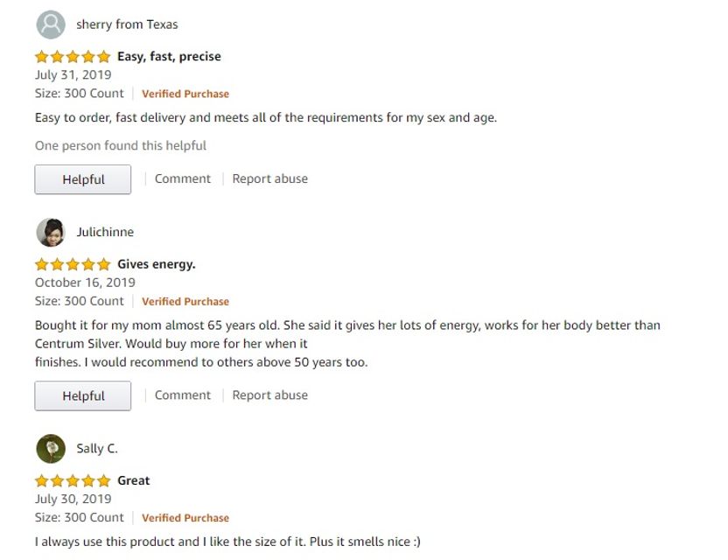The width and height of the screenshot is (728, 560).
Task: Click the five-star rating on sherry's review
Action: (73, 57)
